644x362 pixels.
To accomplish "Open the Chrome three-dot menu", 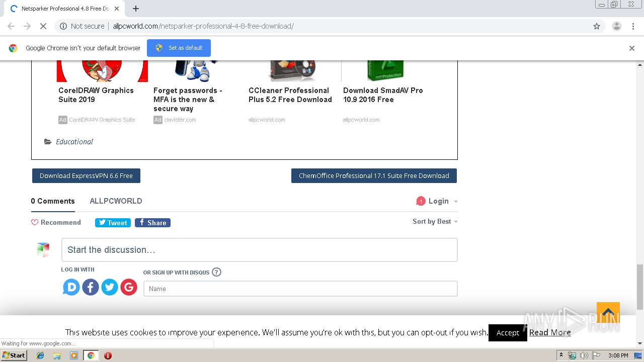I will coord(633,26).
